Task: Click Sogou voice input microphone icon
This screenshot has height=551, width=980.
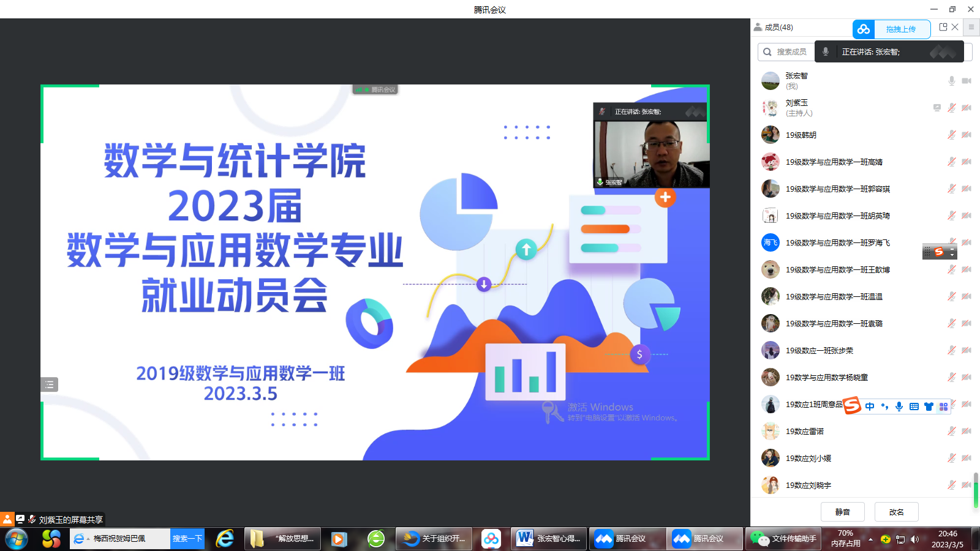Action: (x=899, y=407)
